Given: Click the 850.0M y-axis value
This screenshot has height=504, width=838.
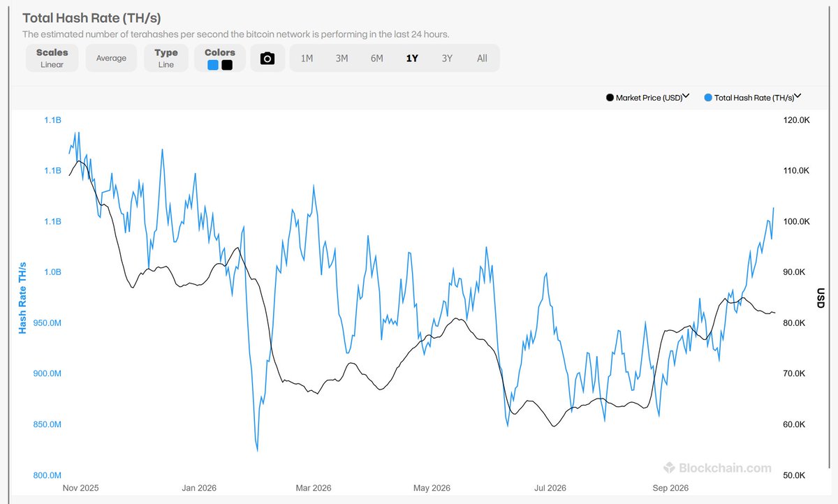Looking at the screenshot, I should (x=47, y=424).
